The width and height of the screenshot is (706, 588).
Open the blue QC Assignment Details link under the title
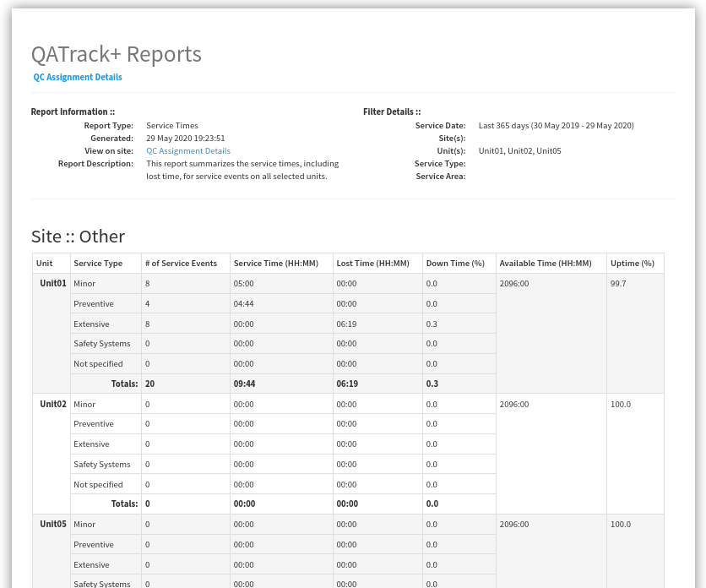coord(78,77)
